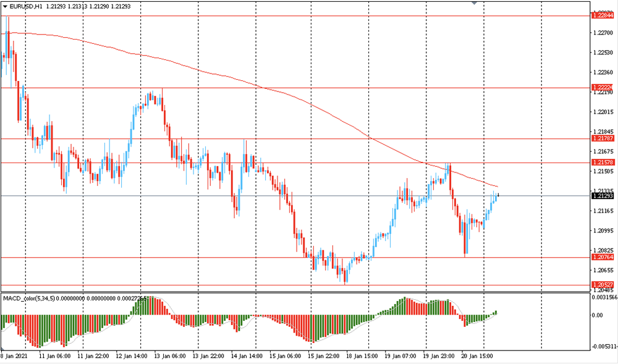Click the 14 Jan 14:00 time label
This screenshot has height=364, width=618.
tap(247, 356)
